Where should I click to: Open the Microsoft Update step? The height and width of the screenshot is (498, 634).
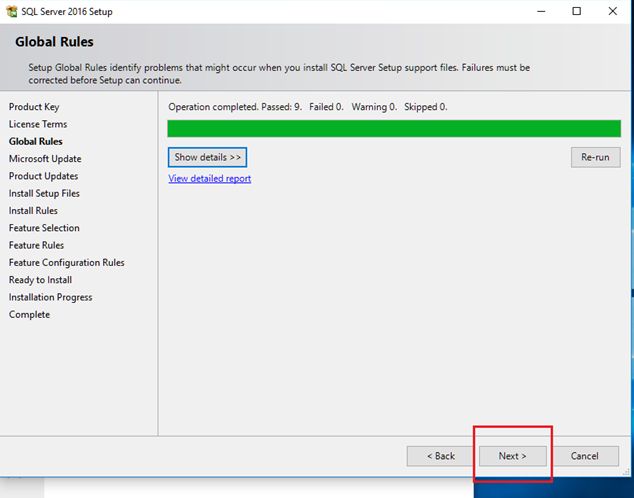click(45, 159)
